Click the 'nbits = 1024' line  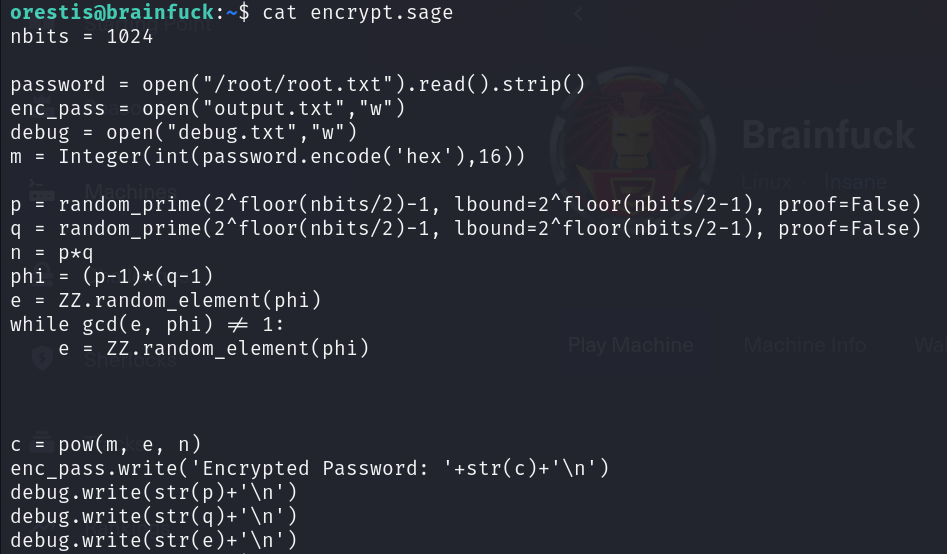(82, 36)
